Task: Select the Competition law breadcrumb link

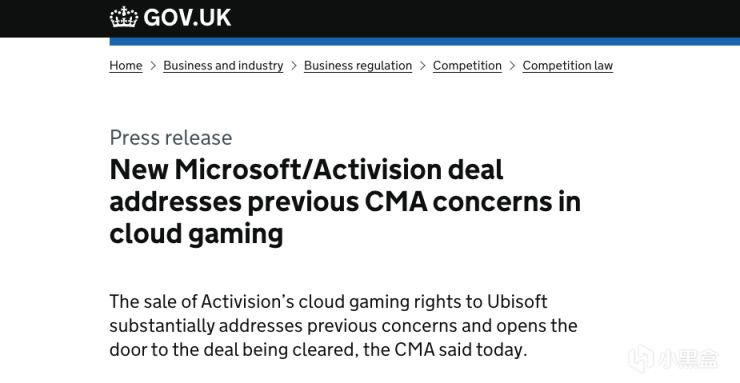Action: coord(568,66)
